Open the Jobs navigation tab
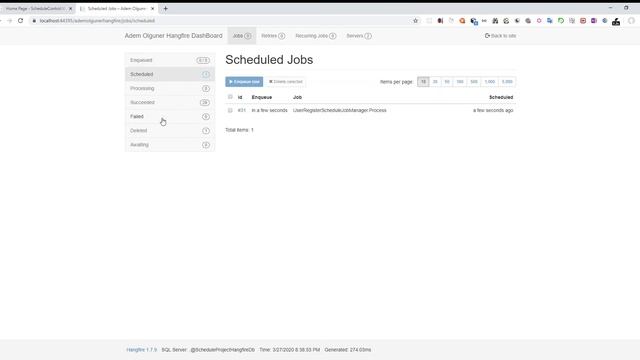The height and width of the screenshot is (360, 640). (242, 36)
